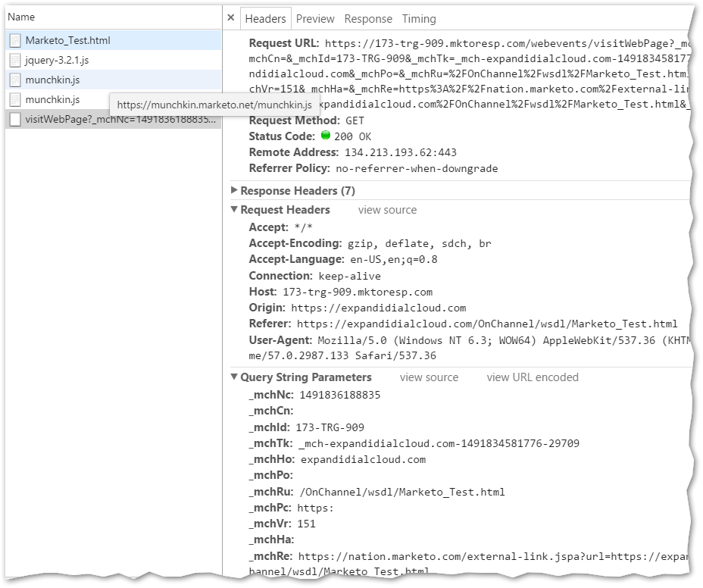Click the Referrer Policy value no-referrer-when-downgrade
The width and height of the screenshot is (703, 588).
coord(417,169)
